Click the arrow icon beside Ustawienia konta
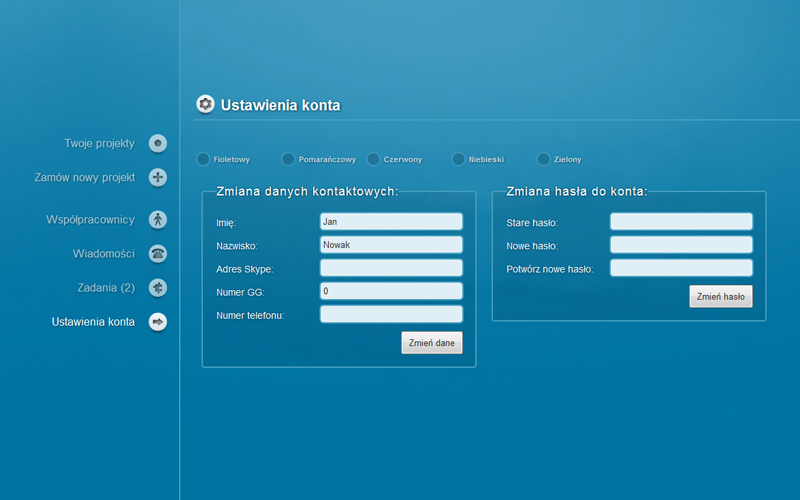Screen dimensions: 800x500 158,322
